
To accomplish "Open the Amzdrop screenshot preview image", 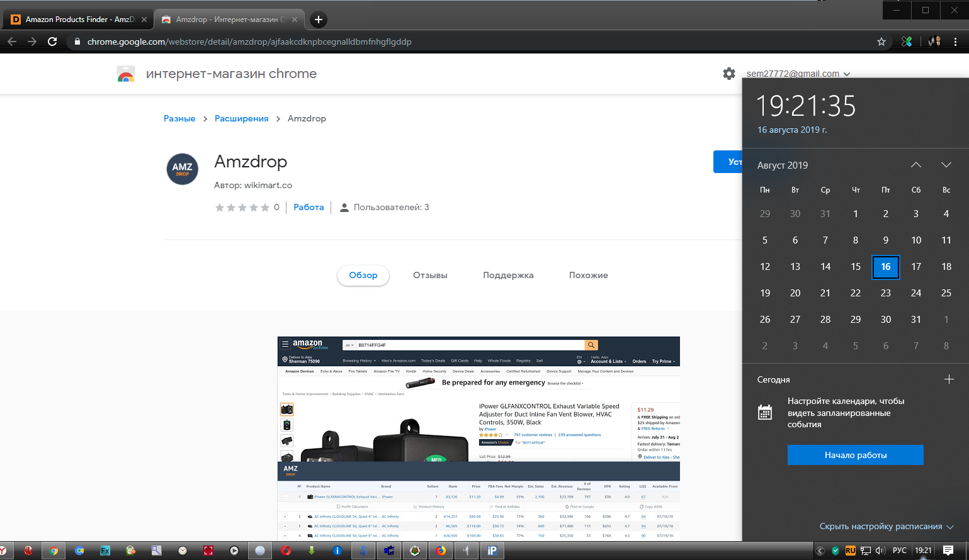I will coord(479,439).
